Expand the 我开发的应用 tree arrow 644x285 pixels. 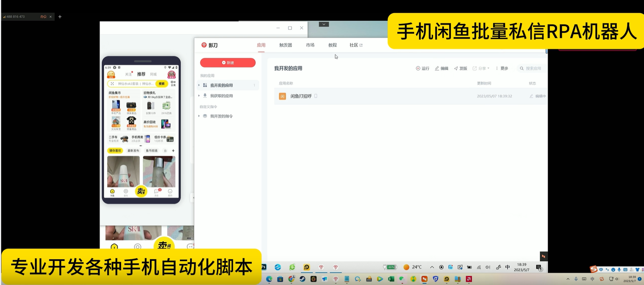(199, 85)
